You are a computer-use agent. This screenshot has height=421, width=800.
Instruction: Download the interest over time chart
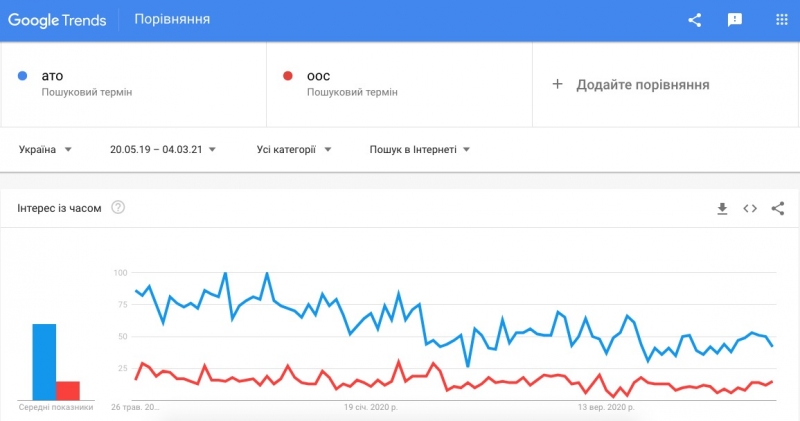pyautogui.click(x=722, y=208)
